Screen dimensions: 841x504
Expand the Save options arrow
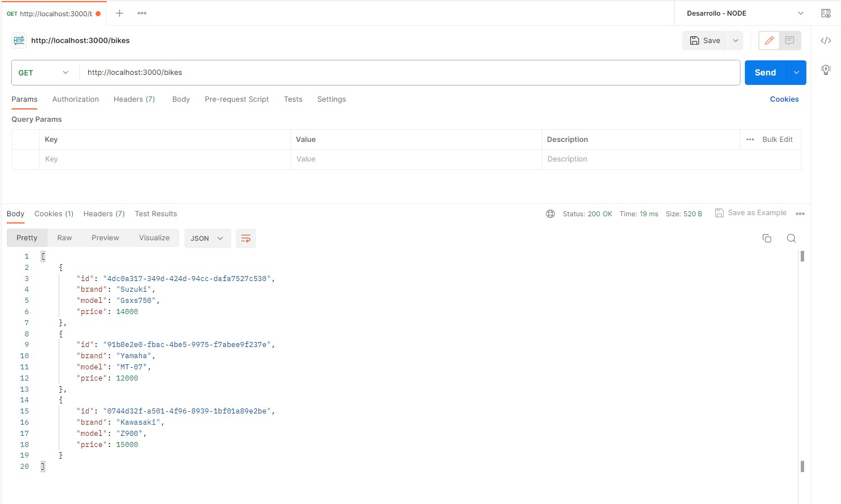pyautogui.click(x=735, y=40)
